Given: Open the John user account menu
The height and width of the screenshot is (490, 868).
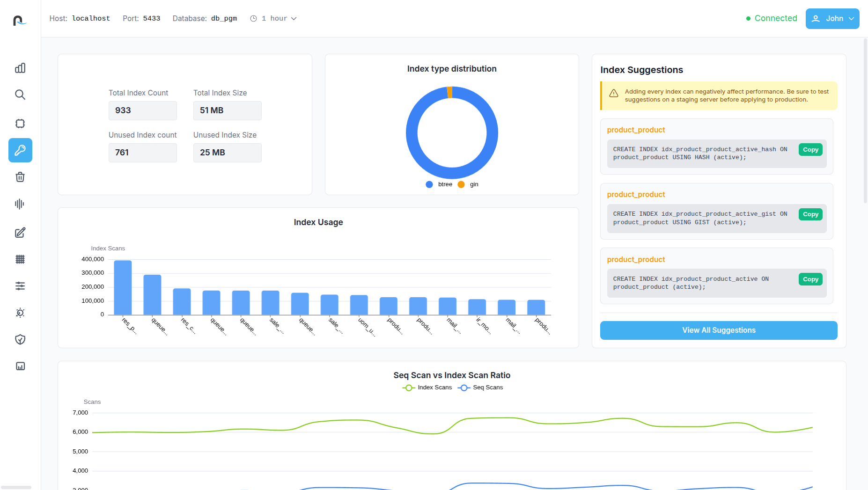Looking at the screenshot, I should click(x=832, y=19).
